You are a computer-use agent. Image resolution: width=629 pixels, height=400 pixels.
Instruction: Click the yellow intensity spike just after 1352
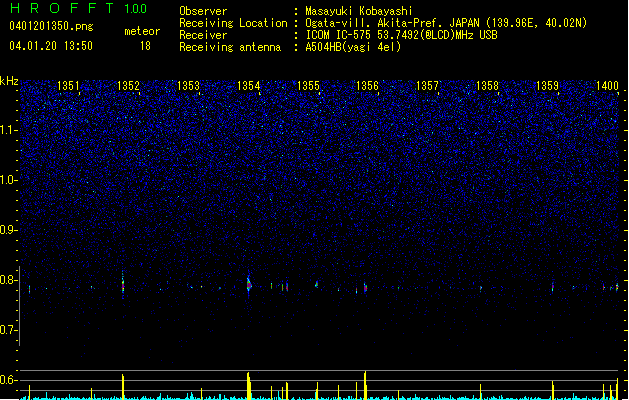click(x=123, y=387)
